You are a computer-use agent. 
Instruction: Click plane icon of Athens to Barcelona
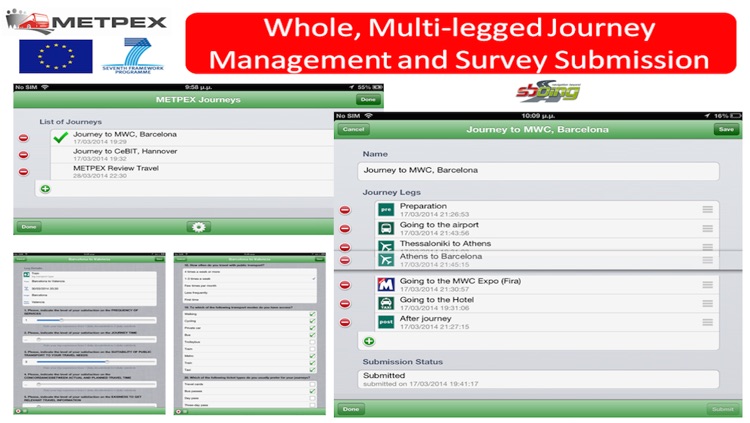pyautogui.click(x=386, y=260)
